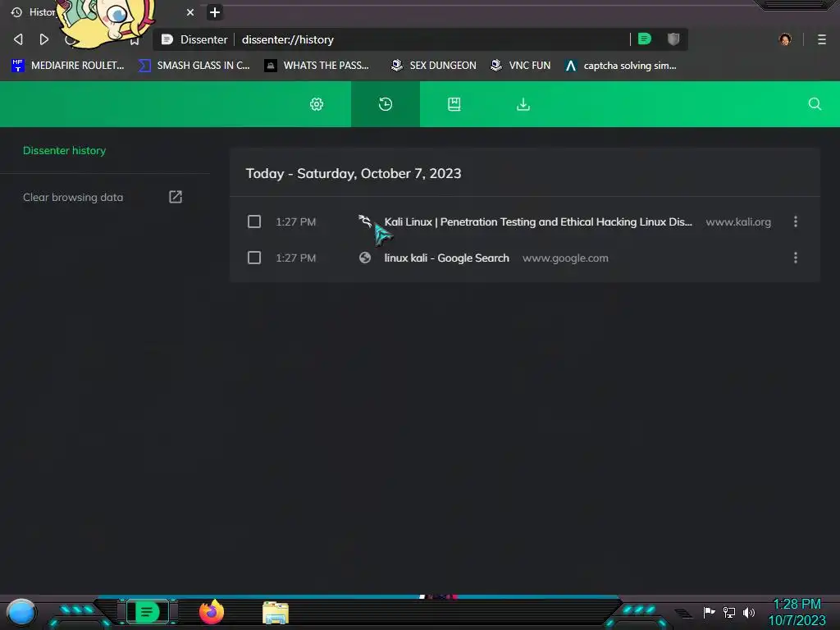This screenshot has height=630, width=840.
Task: Click the Today - Saturday, October 7, 2023 heading
Action: pos(353,174)
